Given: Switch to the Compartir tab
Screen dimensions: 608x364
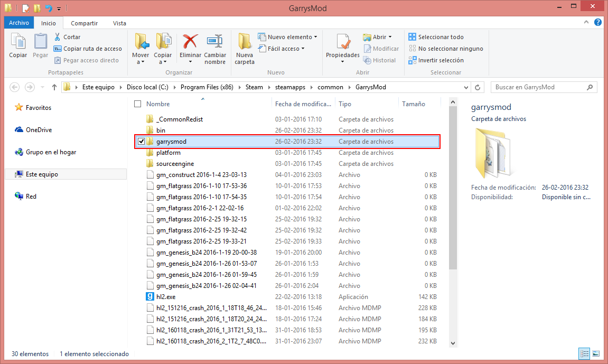Looking at the screenshot, I should point(84,23).
